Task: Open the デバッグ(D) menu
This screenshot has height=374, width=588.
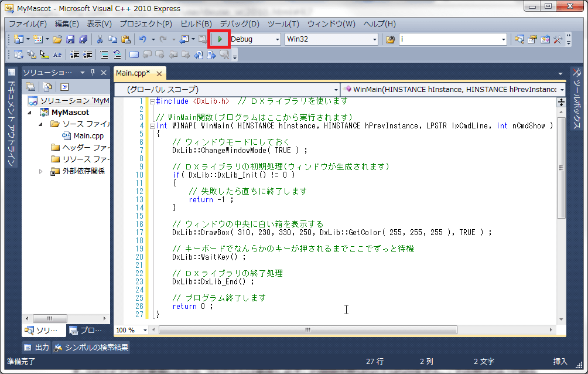Action: tap(240, 23)
